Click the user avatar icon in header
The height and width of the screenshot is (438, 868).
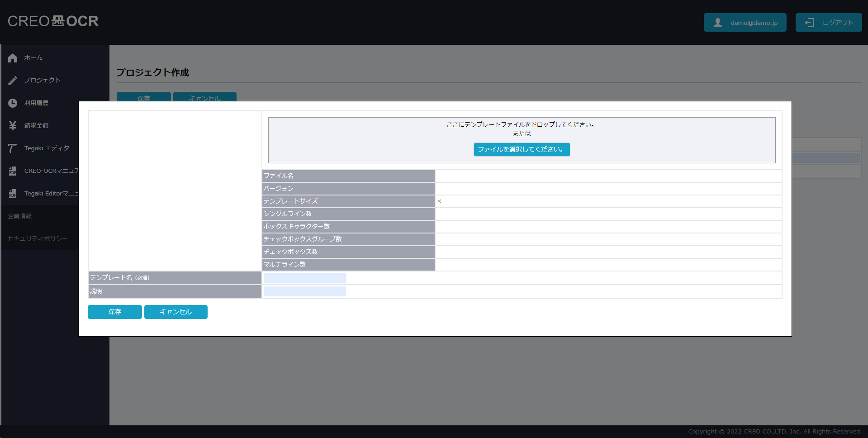pos(718,23)
